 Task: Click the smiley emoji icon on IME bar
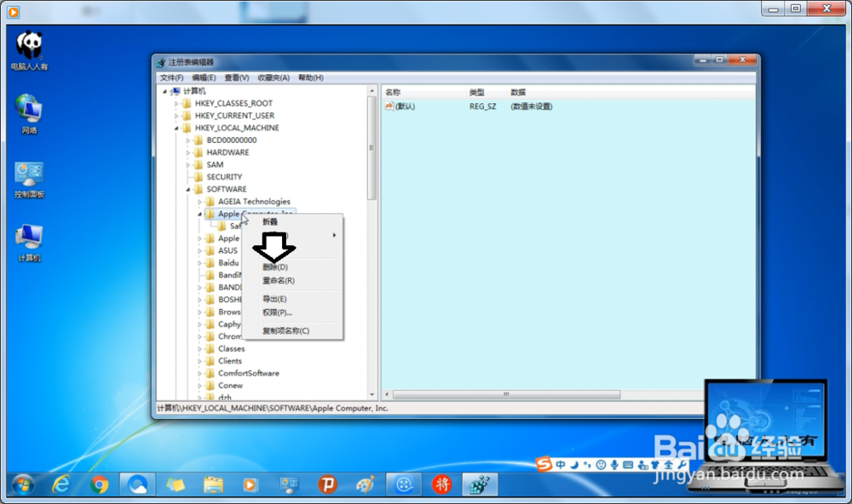(601, 465)
